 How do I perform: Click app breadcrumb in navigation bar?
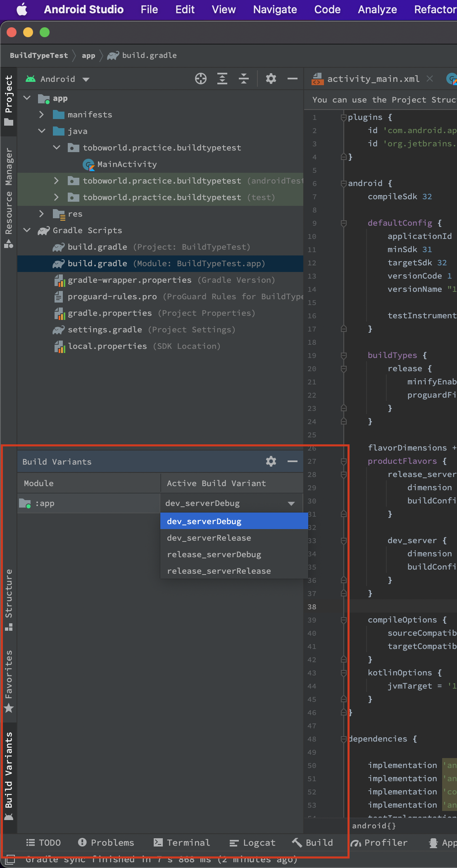(88, 55)
